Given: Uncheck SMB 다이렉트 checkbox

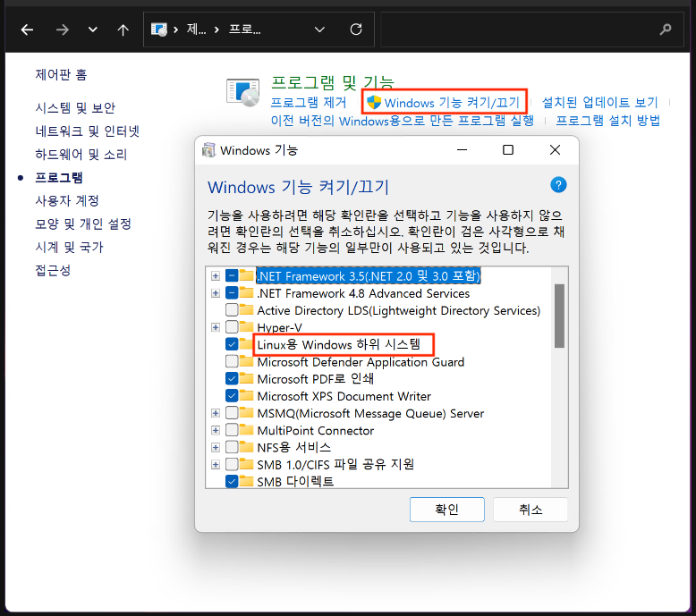Looking at the screenshot, I should [x=232, y=481].
